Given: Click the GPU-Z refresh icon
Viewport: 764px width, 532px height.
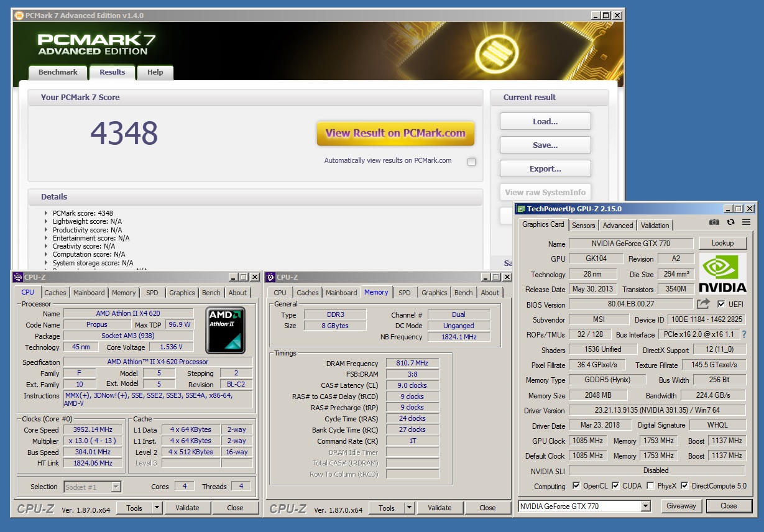Looking at the screenshot, I should pyautogui.click(x=730, y=222).
